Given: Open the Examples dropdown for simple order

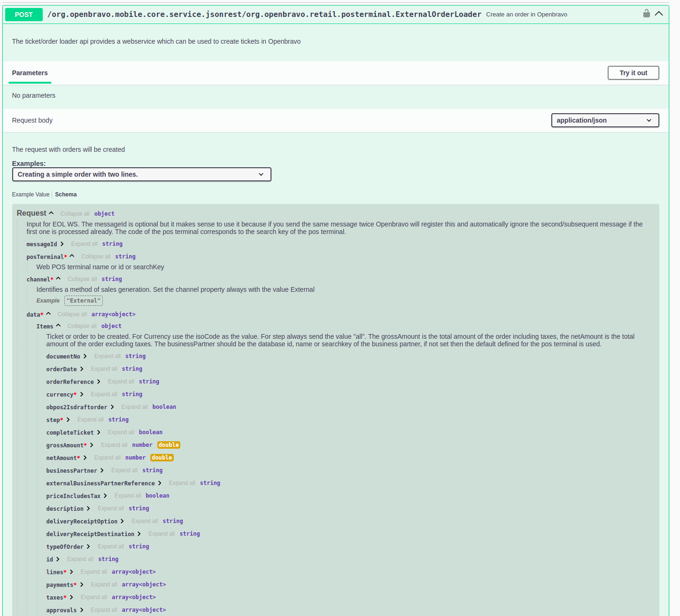Looking at the screenshot, I should click(x=141, y=174).
